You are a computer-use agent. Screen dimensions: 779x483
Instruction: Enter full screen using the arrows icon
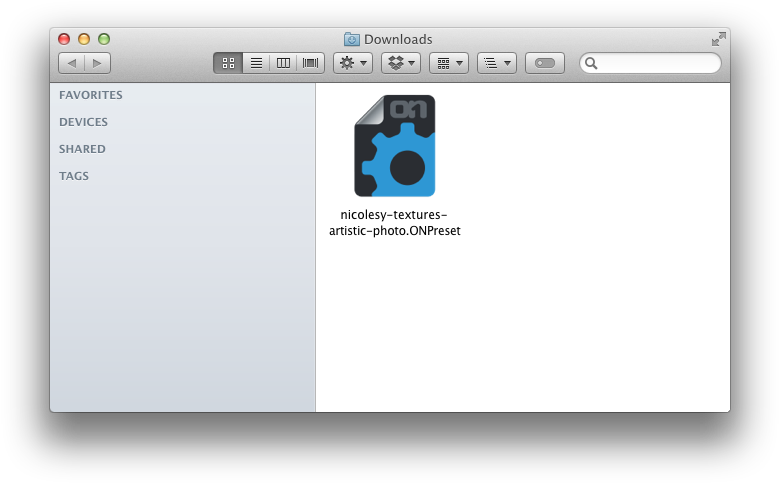718,39
